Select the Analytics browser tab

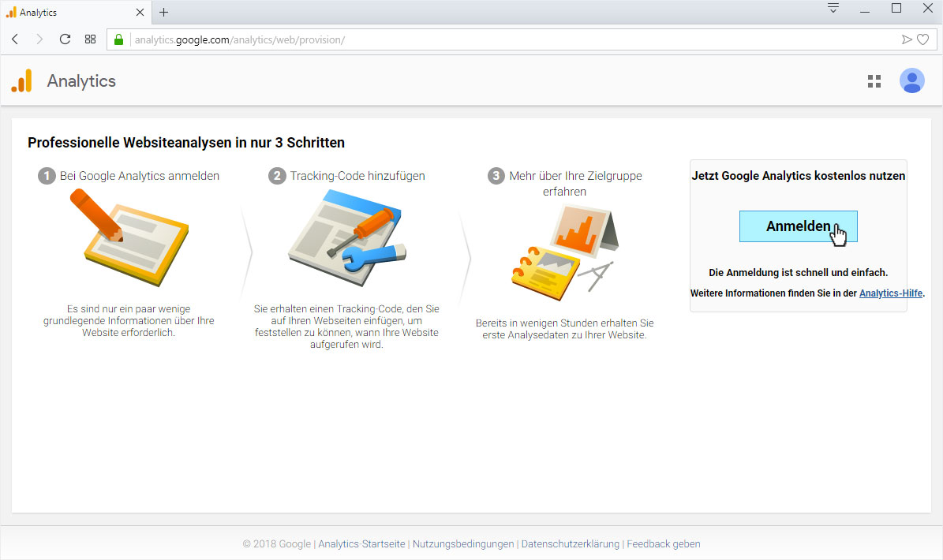point(75,12)
